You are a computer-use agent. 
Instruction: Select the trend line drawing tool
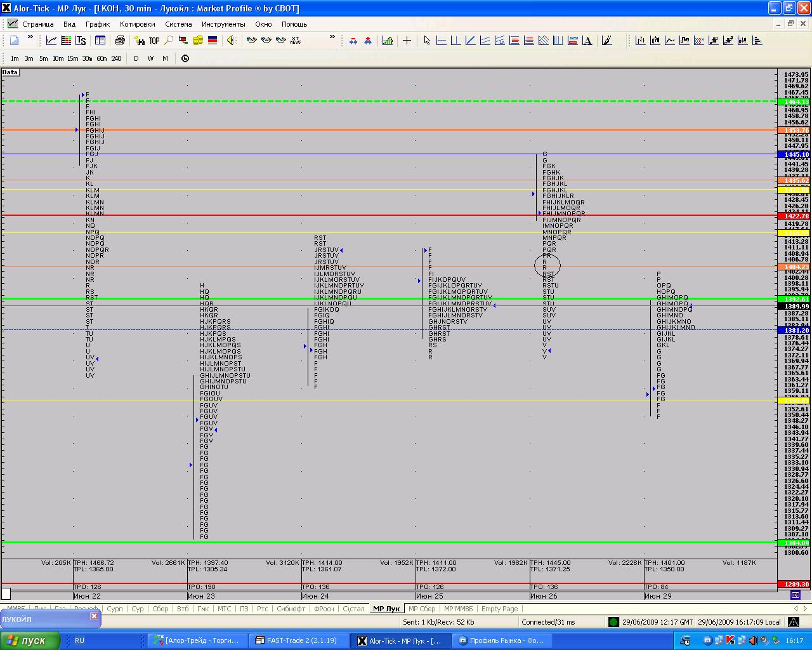(x=470, y=41)
